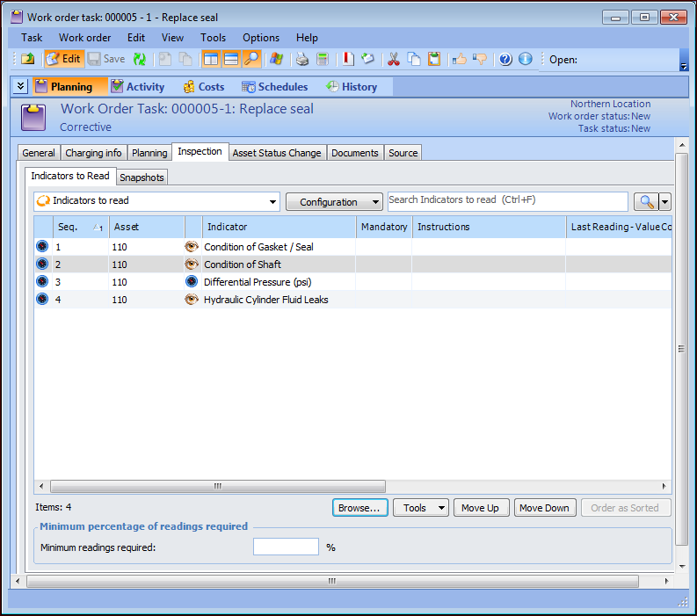The image size is (697, 616).
Task: Open the Tools dropdown below the grid
Action: coord(420,508)
